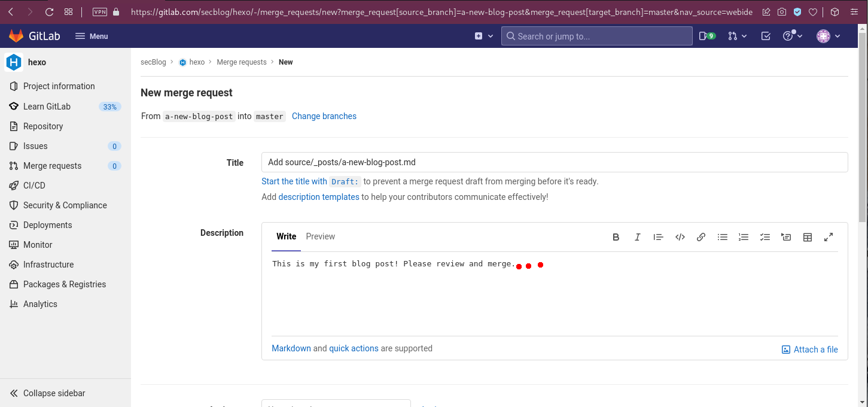Insert a bullet list
The image size is (868, 407).
coord(723,237)
